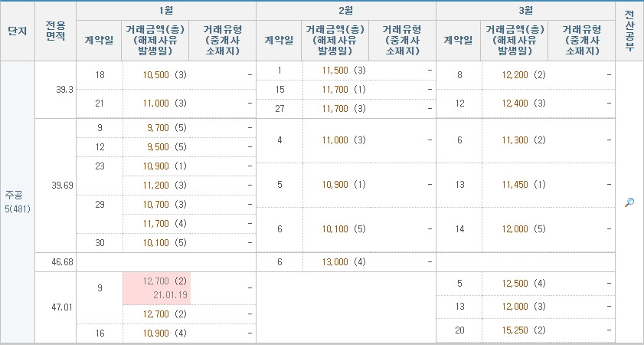This screenshot has width=644, height=345.
Task: Select the 47.01 area row label
Action: [x=62, y=307]
